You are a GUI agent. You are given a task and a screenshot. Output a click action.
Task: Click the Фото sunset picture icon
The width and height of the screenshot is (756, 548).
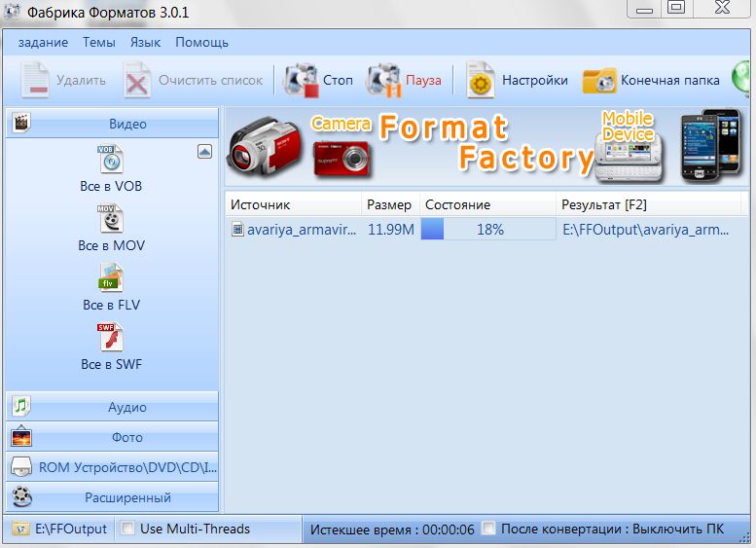[20, 436]
